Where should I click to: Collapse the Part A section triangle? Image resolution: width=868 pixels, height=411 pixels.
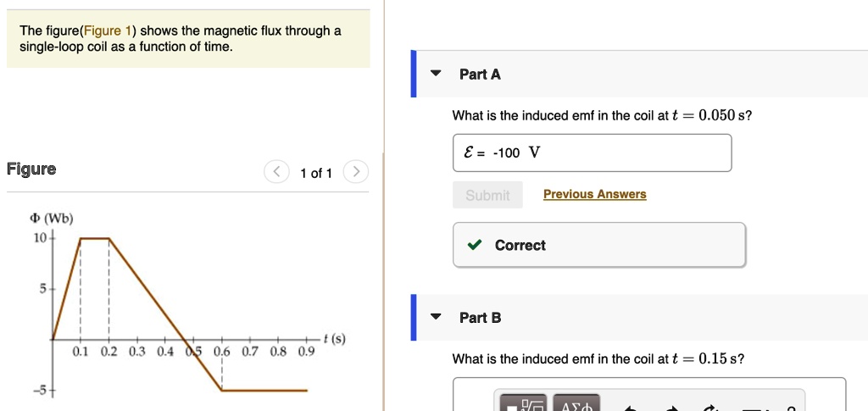pyautogui.click(x=436, y=74)
